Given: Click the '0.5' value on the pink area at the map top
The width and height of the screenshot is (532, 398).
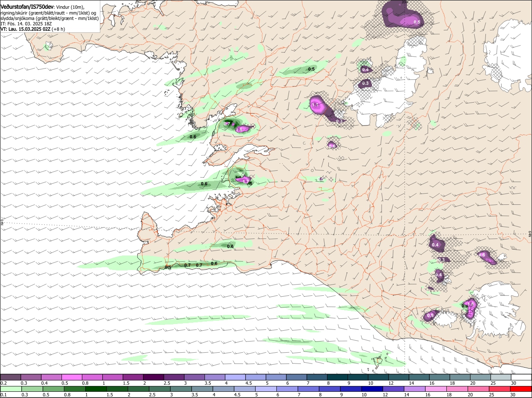Looking at the screenshot, I should coord(417,22).
